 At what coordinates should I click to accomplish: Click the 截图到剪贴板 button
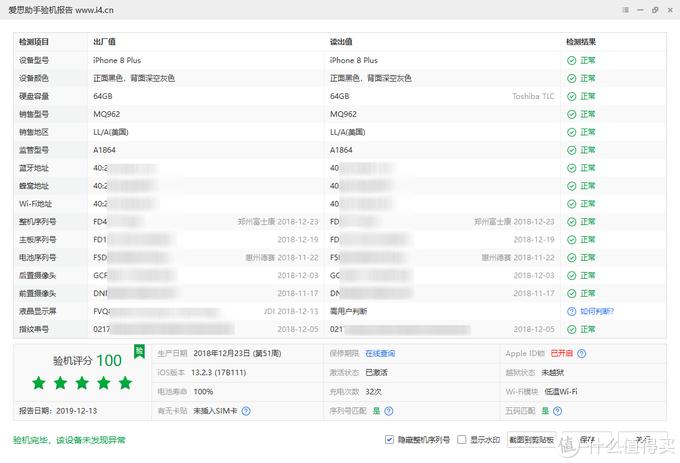pyautogui.click(x=532, y=440)
